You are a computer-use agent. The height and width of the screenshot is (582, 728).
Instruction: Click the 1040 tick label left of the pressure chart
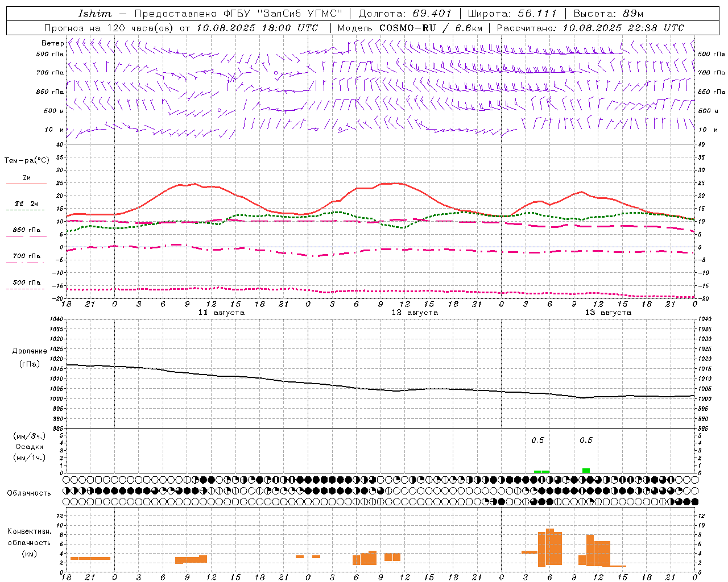point(56,319)
